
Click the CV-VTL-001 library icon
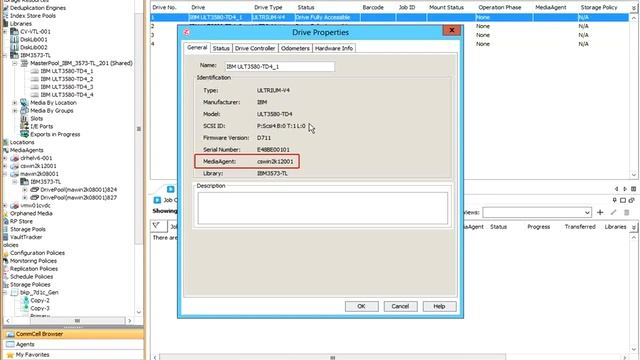coord(14,31)
